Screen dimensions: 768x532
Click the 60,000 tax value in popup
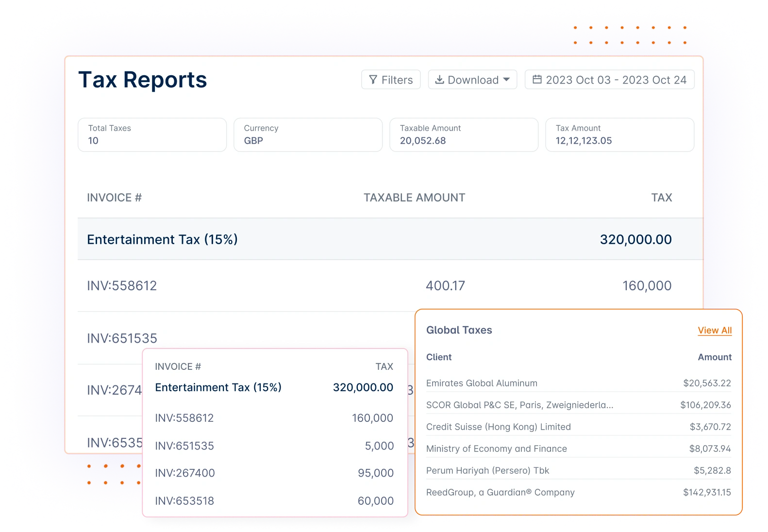[376, 501]
